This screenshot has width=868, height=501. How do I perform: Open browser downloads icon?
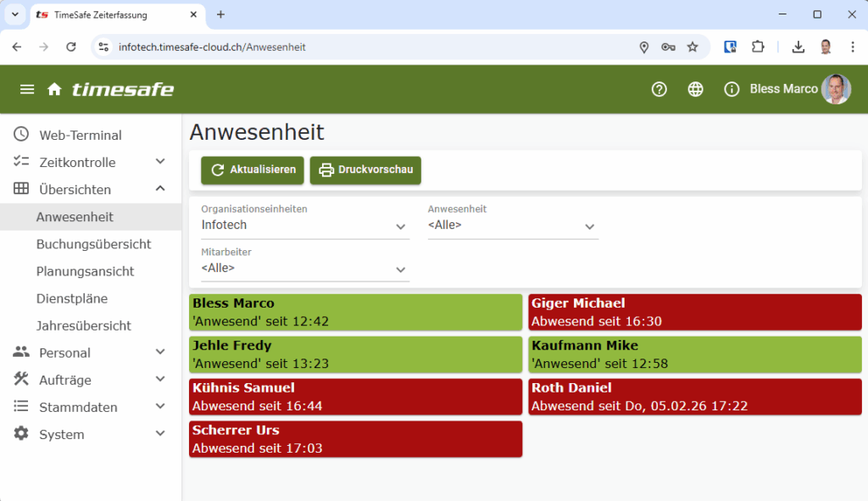(798, 47)
